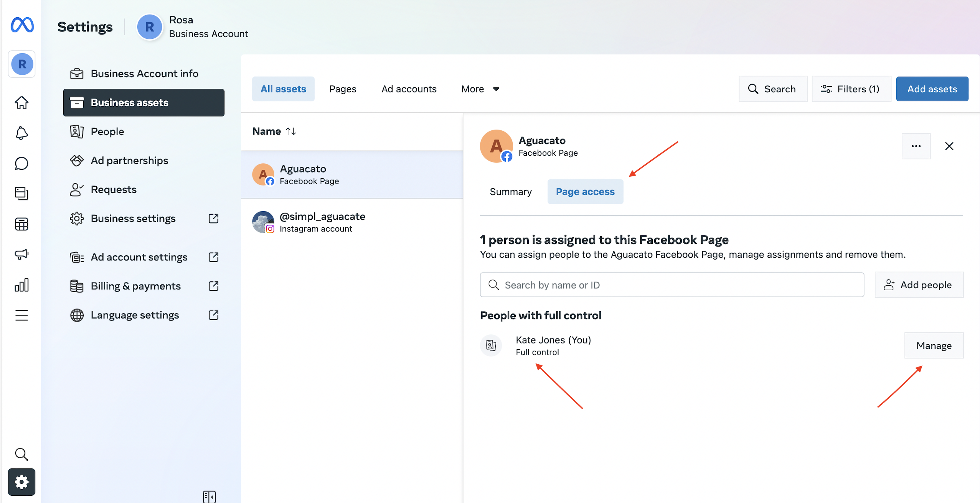Open insights using the bar chart icon

[21, 284]
